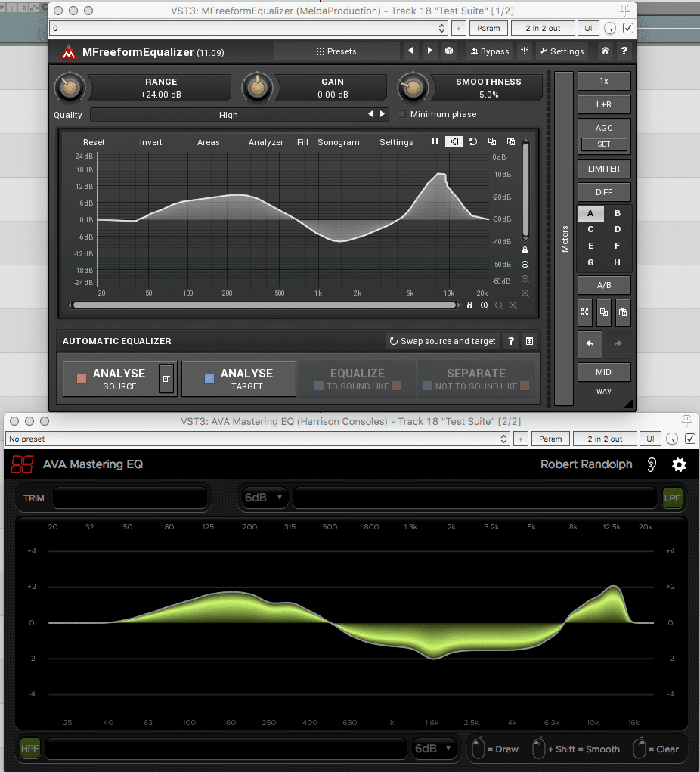700x772 pixels.
Task: Open the HPF 6dB slope dropdown
Action: point(434,749)
